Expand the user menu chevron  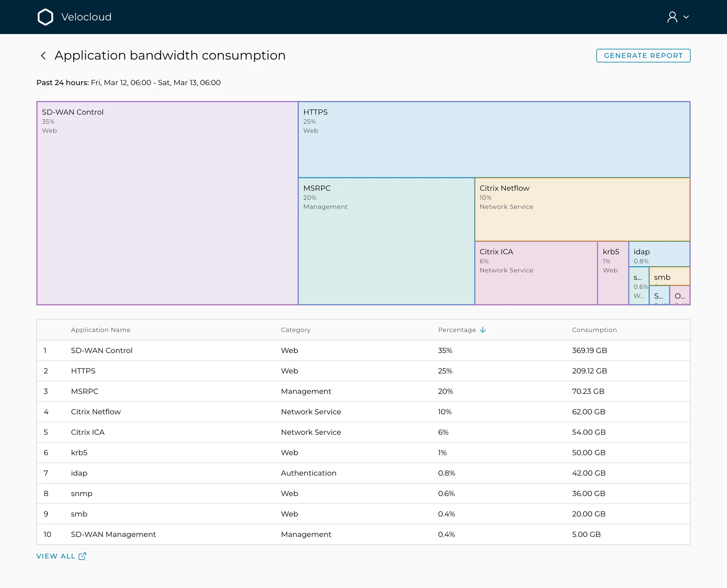[686, 17]
